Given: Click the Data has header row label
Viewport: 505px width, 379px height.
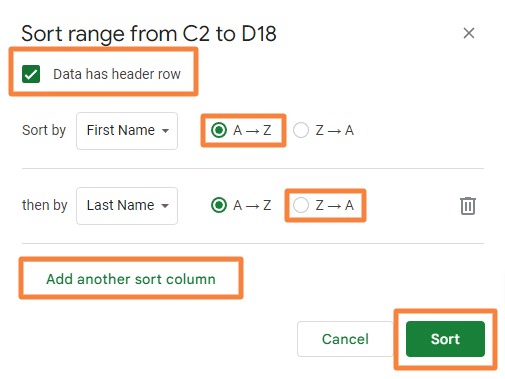Looking at the screenshot, I should (117, 74).
